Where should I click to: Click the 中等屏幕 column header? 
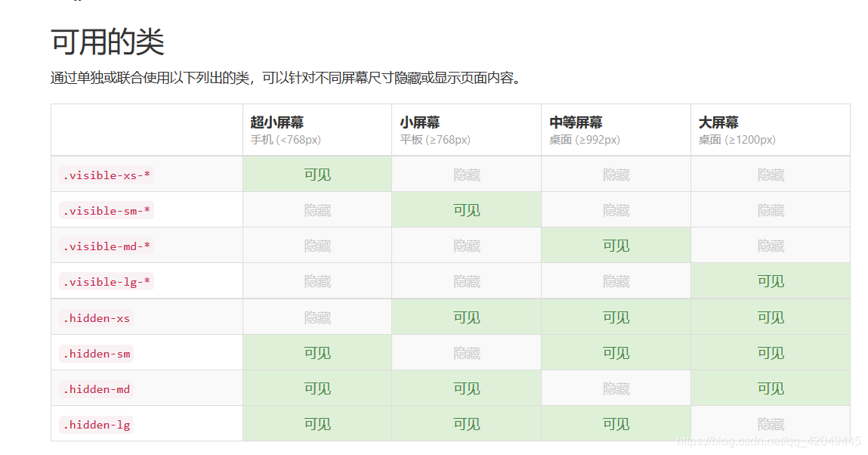pos(616,130)
